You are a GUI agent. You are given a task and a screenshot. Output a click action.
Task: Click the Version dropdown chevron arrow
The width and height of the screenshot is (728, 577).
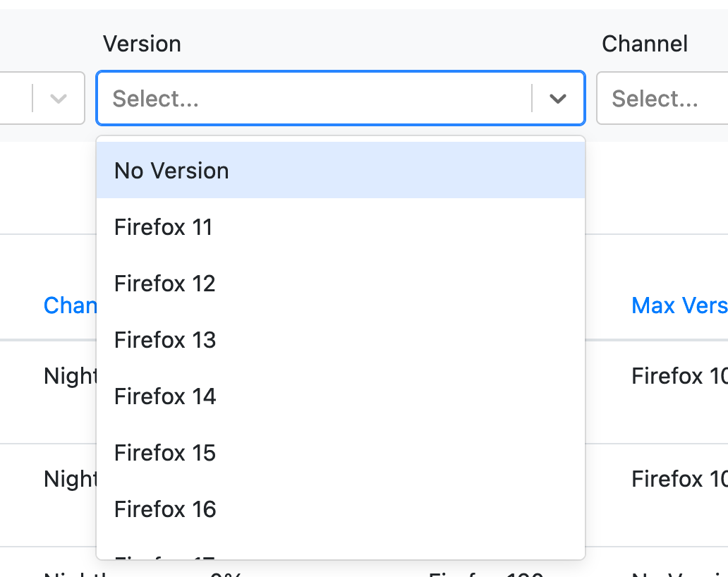point(558,99)
